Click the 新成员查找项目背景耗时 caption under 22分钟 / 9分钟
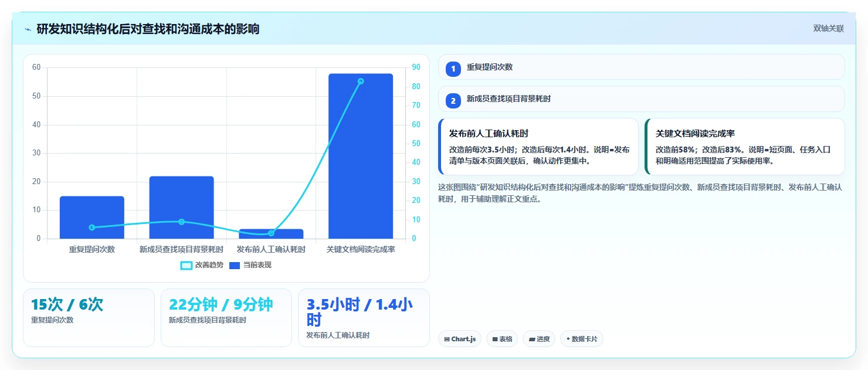 [208, 320]
